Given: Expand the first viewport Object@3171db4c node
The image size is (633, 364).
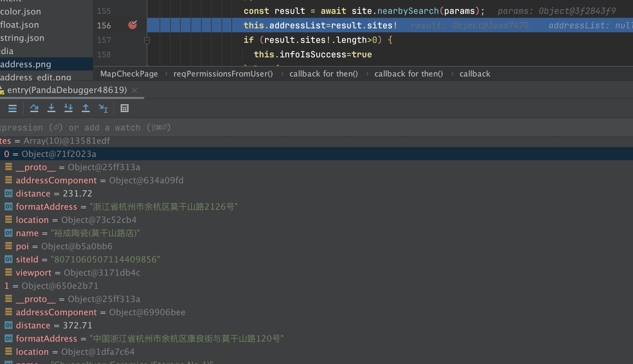Looking at the screenshot, I should [x=33, y=273].
